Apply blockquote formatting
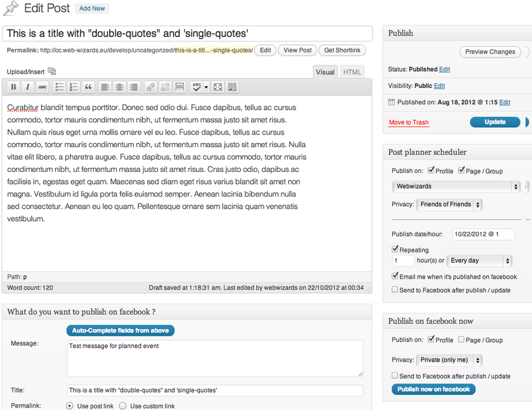Image resolution: width=532 pixels, height=410 pixels. point(88,87)
